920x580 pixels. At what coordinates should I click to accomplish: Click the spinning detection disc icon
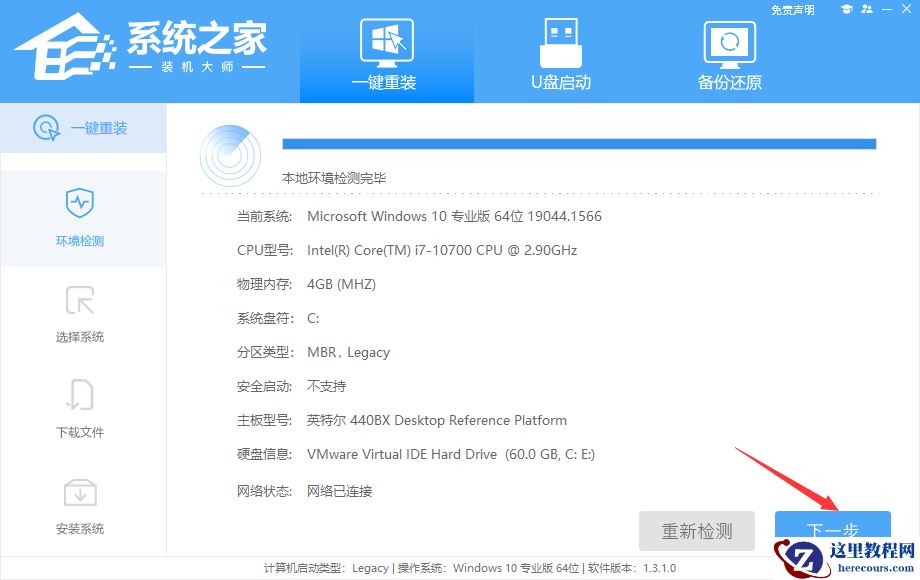[230, 155]
